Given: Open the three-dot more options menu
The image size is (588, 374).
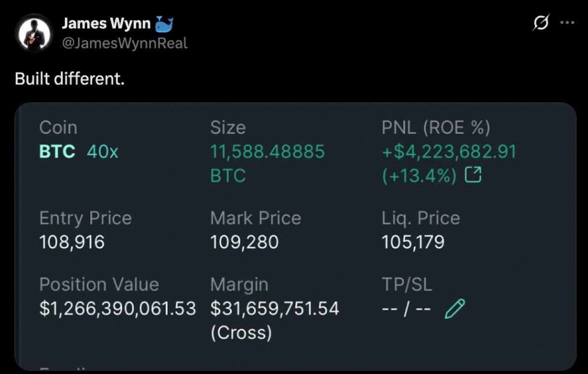Looking at the screenshot, I should pos(567,22).
